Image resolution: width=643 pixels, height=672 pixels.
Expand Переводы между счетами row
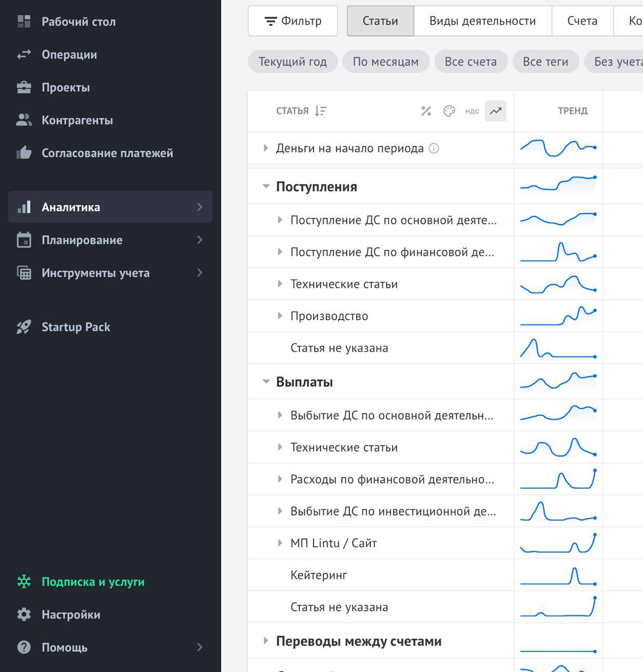pos(266,640)
